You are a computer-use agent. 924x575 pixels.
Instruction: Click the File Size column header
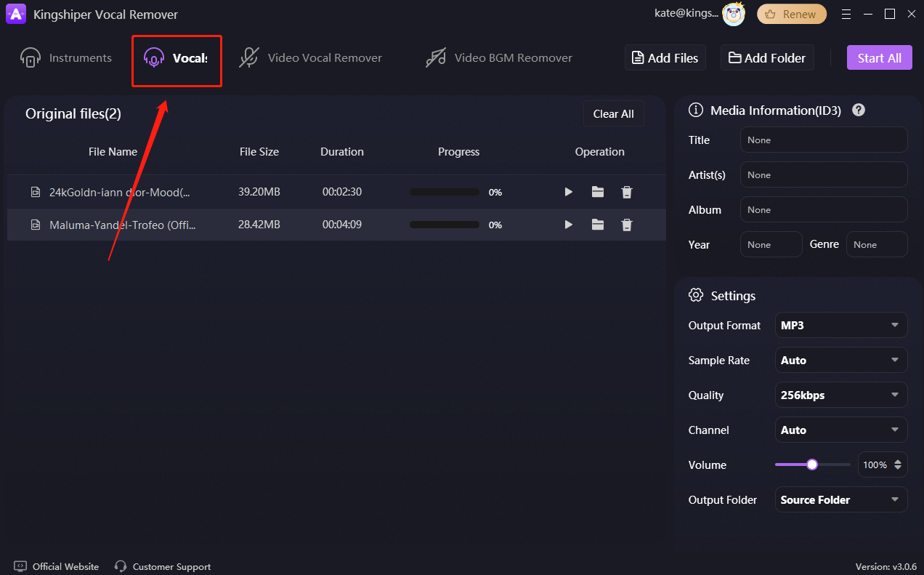(x=259, y=152)
